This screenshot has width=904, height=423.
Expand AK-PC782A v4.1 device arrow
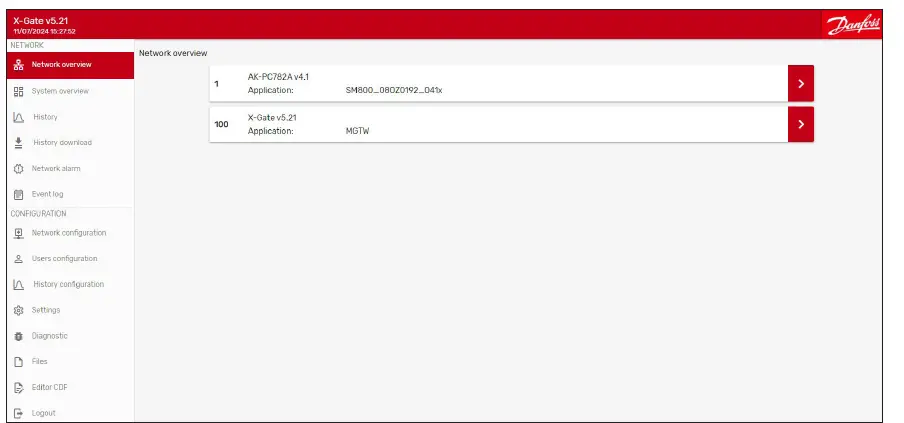click(801, 84)
